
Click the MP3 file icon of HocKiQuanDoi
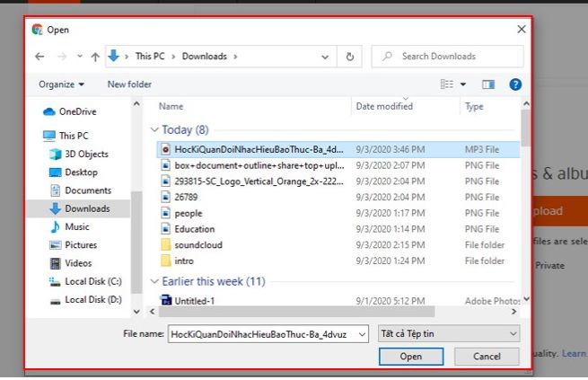[x=165, y=150]
